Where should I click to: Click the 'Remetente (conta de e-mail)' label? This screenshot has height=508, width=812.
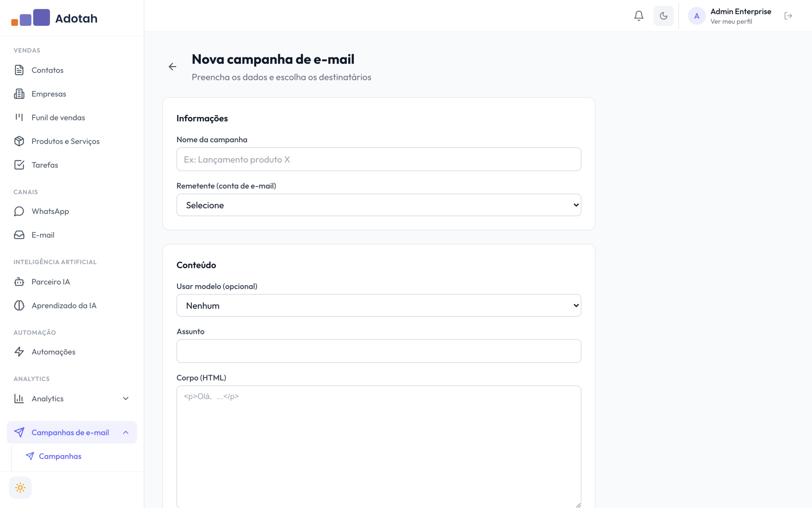tap(226, 186)
